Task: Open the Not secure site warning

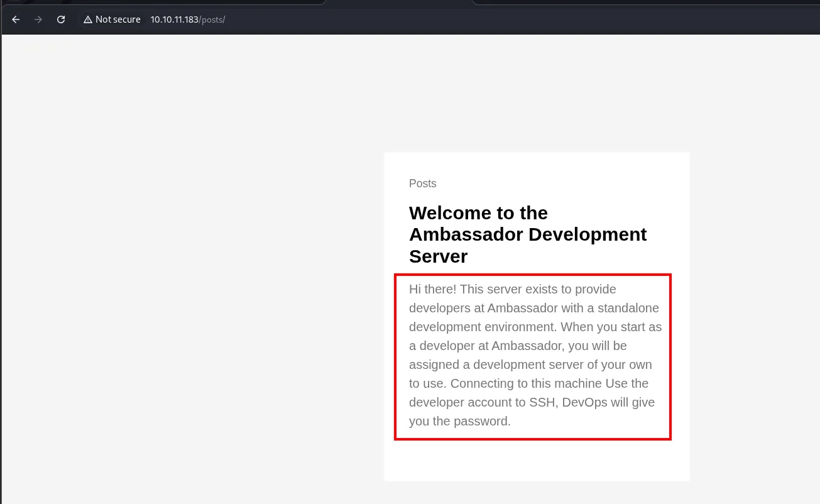Action: [112, 19]
